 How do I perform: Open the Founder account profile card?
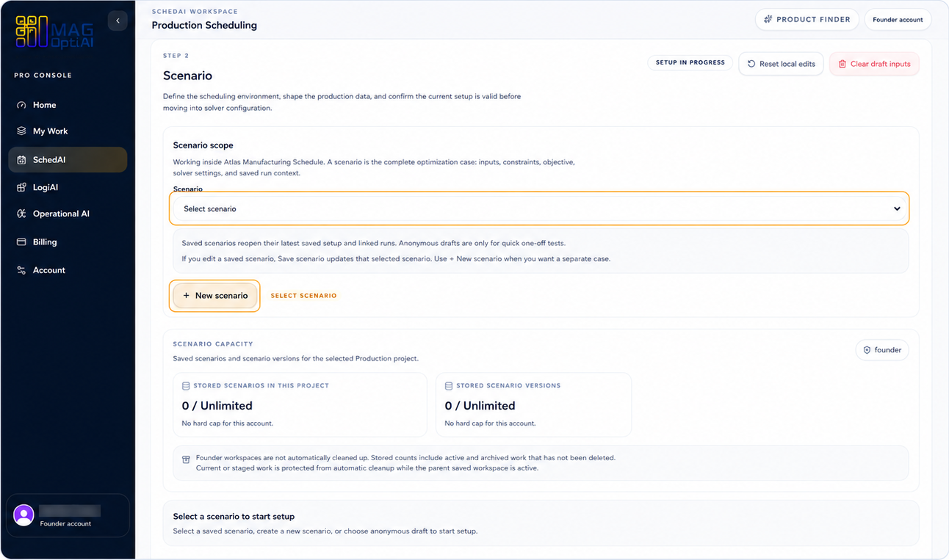pyautogui.click(x=68, y=515)
